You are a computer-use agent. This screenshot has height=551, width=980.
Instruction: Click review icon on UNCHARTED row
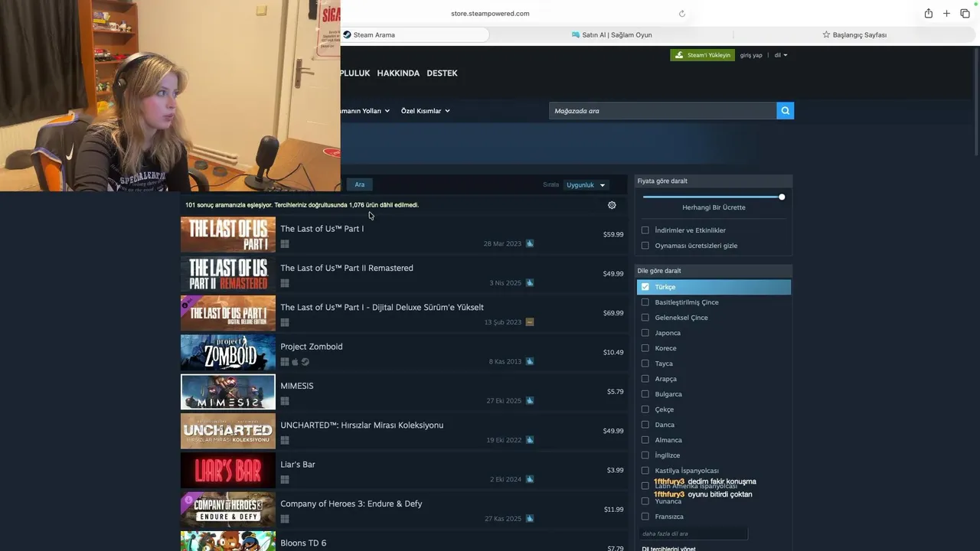pyautogui.click(x=530, y=440)
